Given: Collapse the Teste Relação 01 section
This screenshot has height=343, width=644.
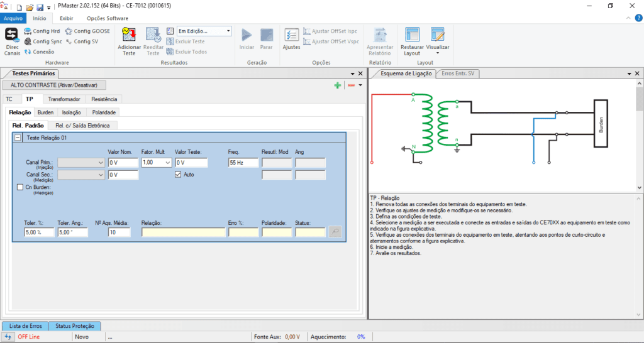Looking at the screenshot, I should (x=18, y=138).
